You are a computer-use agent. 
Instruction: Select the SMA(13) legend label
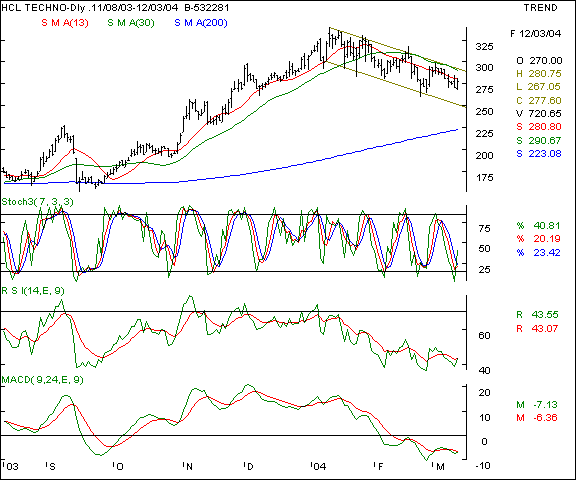[x=65, y=23]
